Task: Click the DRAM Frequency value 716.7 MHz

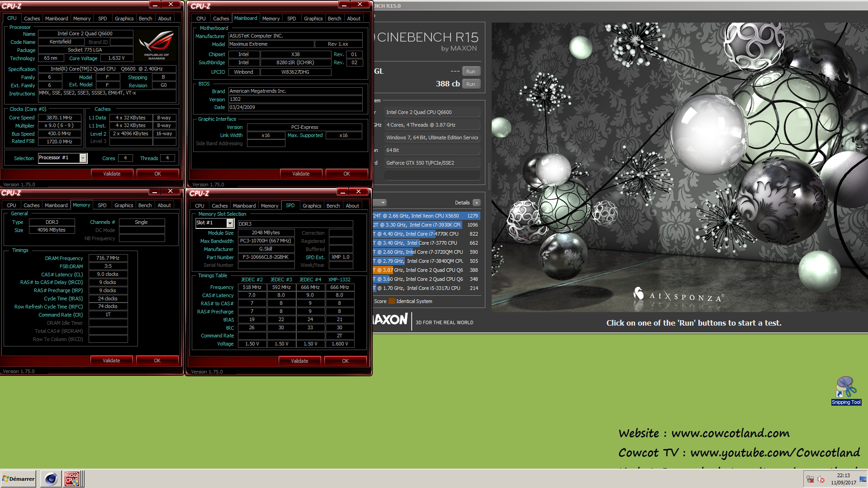Action: coord(108,258)
